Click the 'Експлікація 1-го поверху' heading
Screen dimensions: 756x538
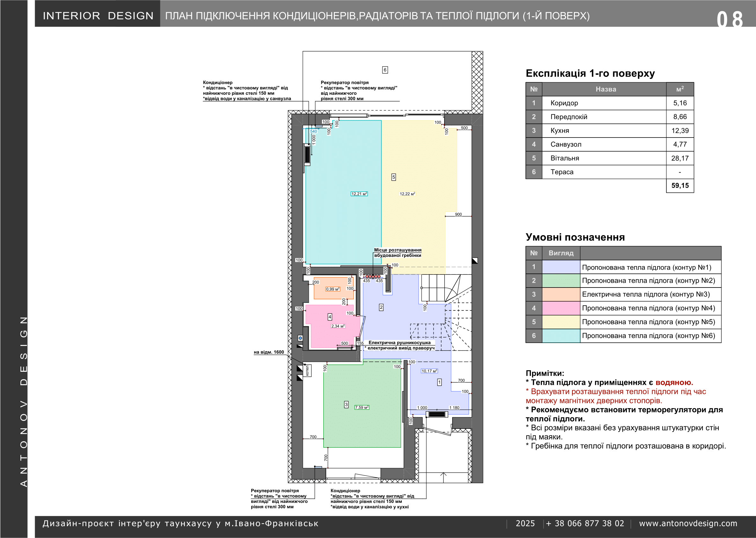(x=590, y=73)
